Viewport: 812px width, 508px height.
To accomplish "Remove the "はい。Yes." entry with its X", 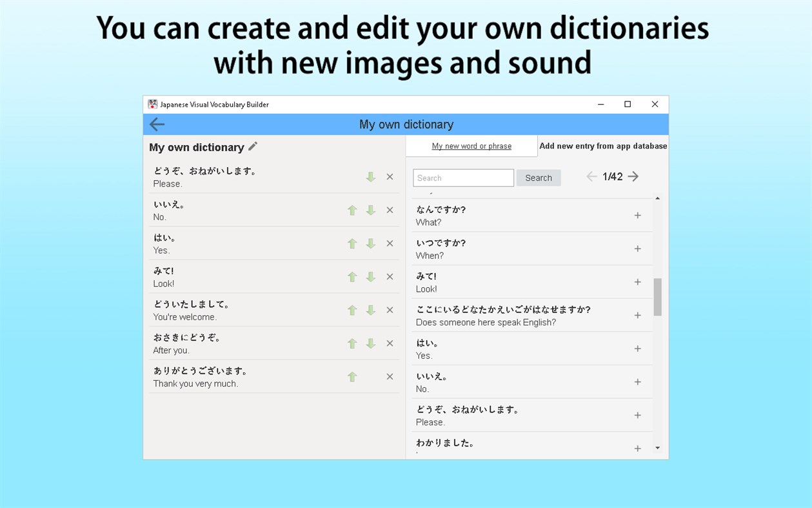I will [390, 243].
